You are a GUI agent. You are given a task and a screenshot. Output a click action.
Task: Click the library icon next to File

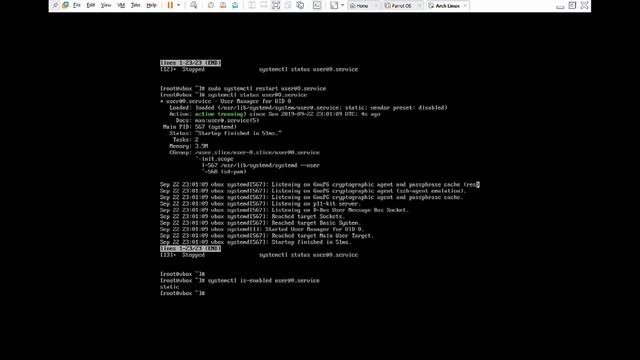pos(65,5)
